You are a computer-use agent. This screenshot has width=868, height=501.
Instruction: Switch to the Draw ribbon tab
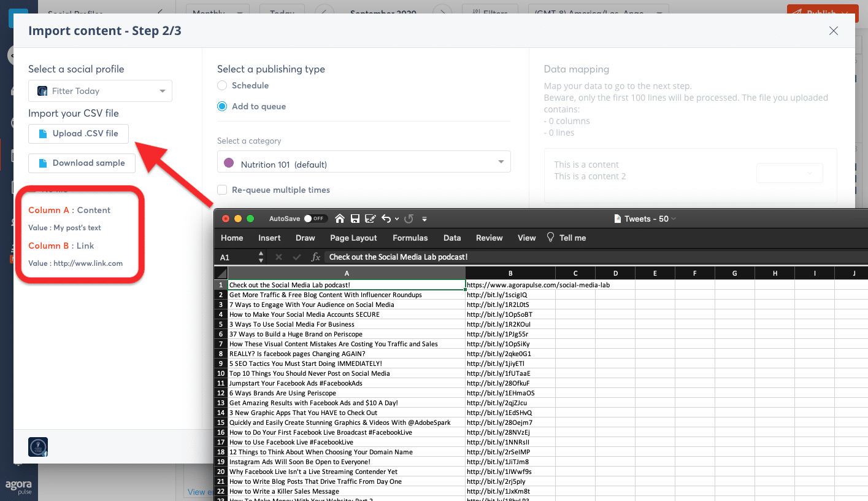[305, 238]
